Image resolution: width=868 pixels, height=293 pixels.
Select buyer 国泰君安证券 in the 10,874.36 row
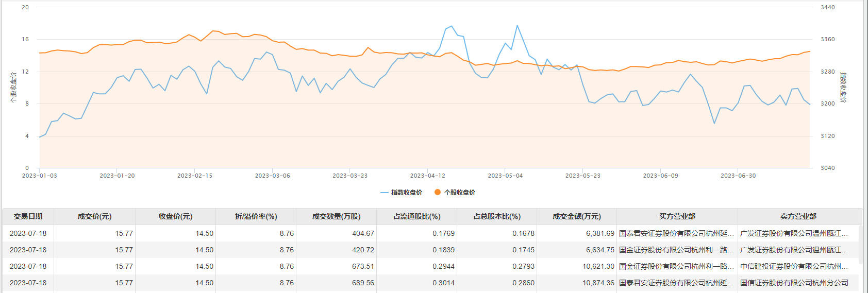[676, 283]
